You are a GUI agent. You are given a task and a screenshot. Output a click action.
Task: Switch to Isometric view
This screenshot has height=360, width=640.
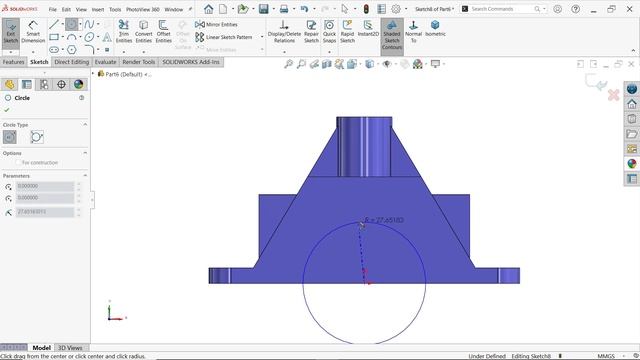click(435, 29)
